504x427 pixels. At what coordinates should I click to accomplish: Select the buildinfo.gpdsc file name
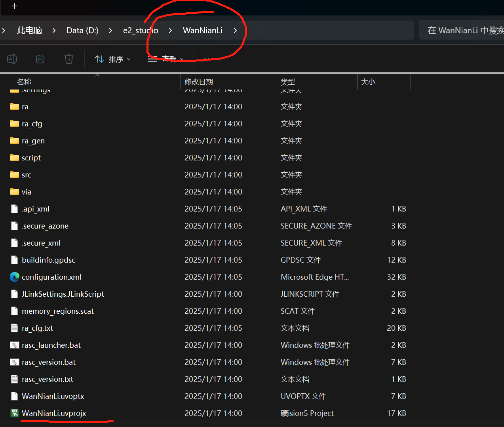click(48, 260)
